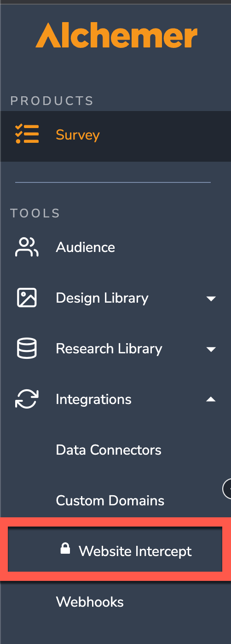Open the Website Intercept text item
The height and width of the screenshot is (644, 231).
click(135, 551)
